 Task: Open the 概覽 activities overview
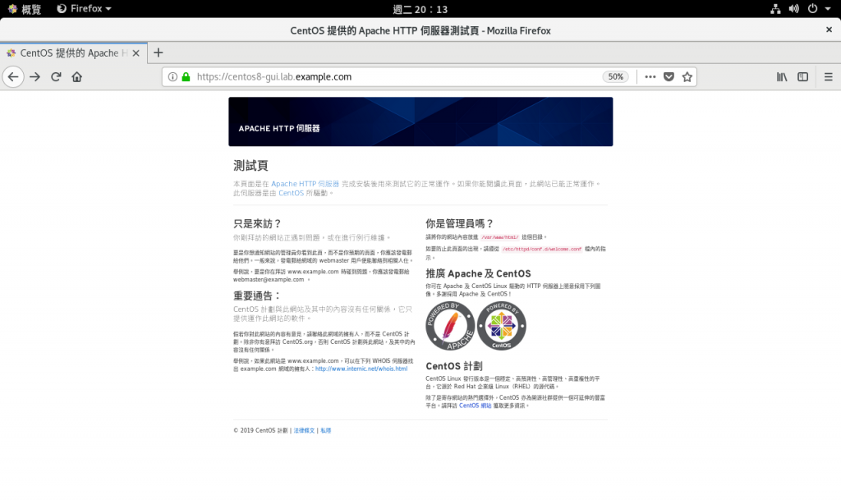pos(25,8)
